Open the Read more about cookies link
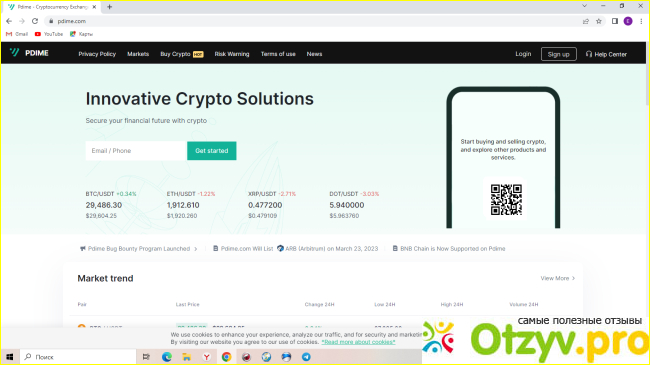The height and width of the screenshot is (365, 650). click(358, 342)
